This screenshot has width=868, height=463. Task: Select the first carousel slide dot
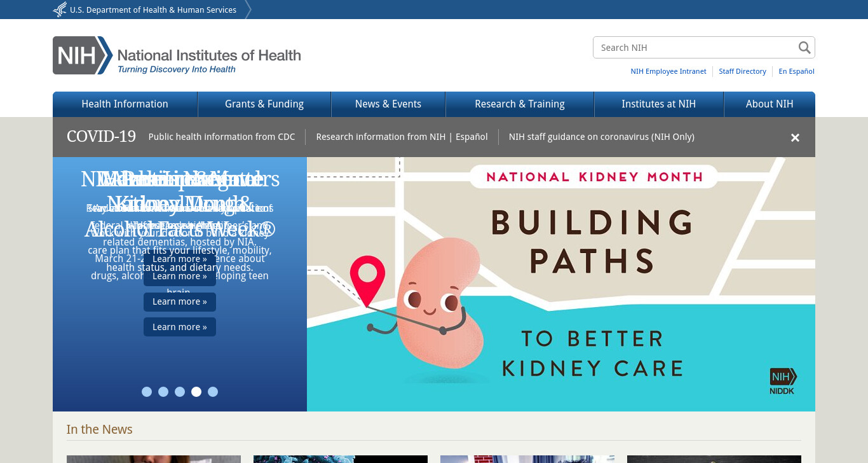click(147, 392)
